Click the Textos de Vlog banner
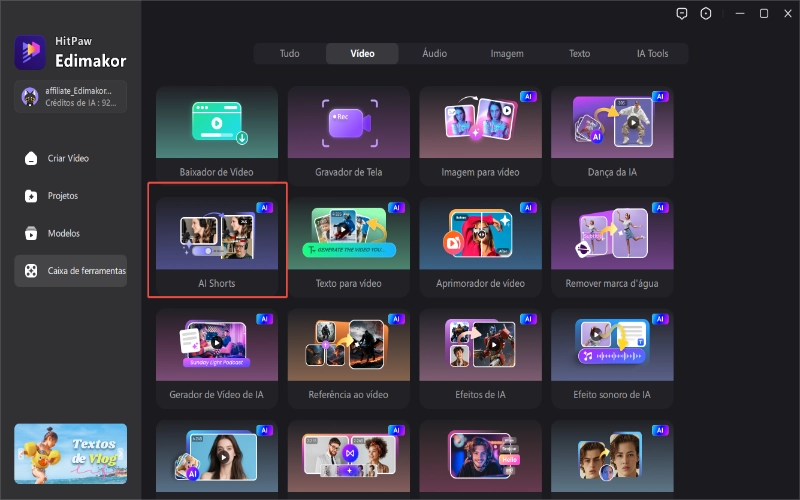The image size is (800, 500). pos(70,451)
